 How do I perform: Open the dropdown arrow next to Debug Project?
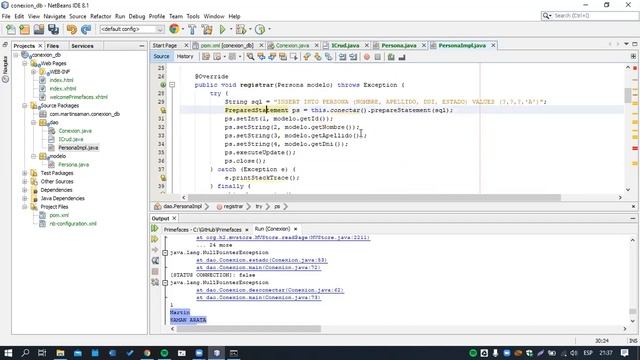pos(250,29)
